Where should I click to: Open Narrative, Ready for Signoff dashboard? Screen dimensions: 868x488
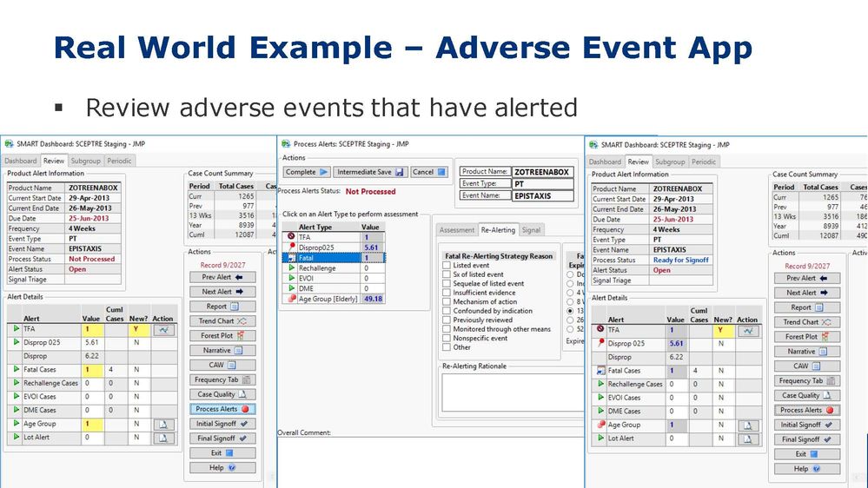[x=807, y=352]
